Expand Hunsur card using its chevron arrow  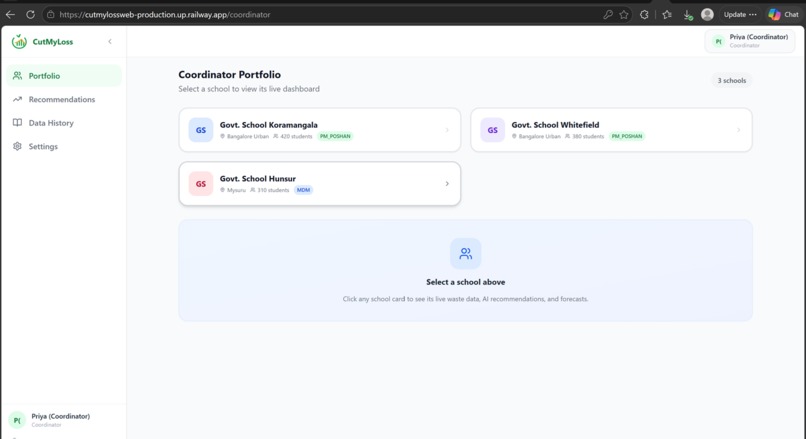tap(447, 184)
